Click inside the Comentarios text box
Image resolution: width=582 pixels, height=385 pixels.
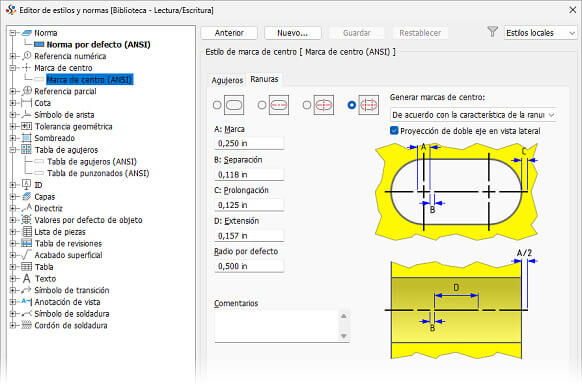point(276,326)
